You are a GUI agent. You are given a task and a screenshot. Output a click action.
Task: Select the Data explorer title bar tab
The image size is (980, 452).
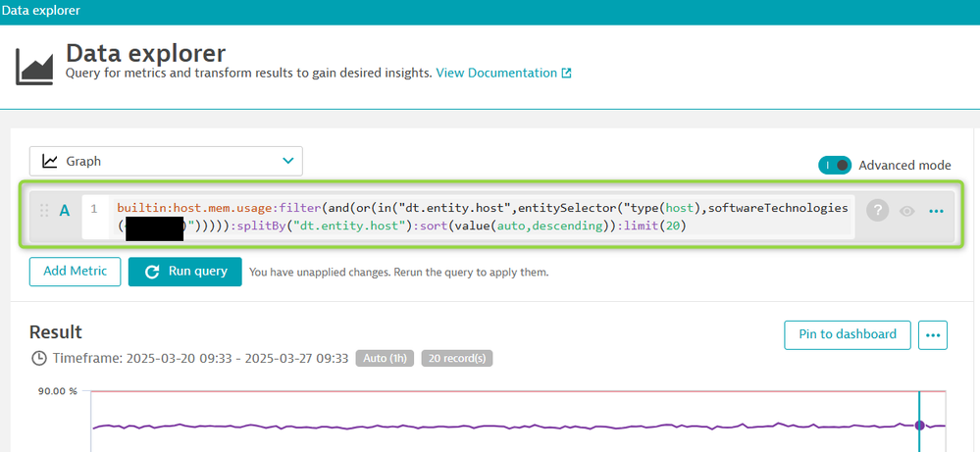coord(41,11)
